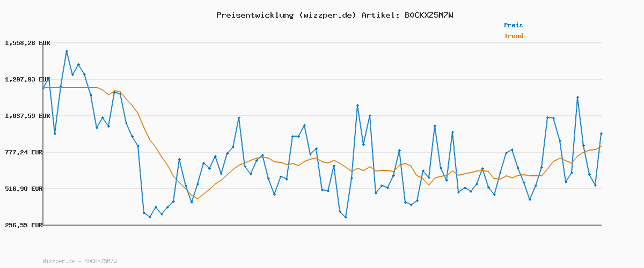Click the word Preisentwicklung in the chart title
Viewport: 644px width, 268px height.
point(253,15)
